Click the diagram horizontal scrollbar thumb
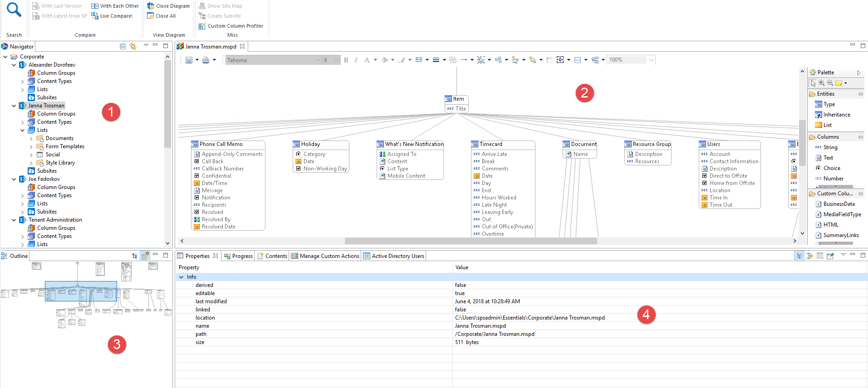The image size is (868, 388). [471, 241]
